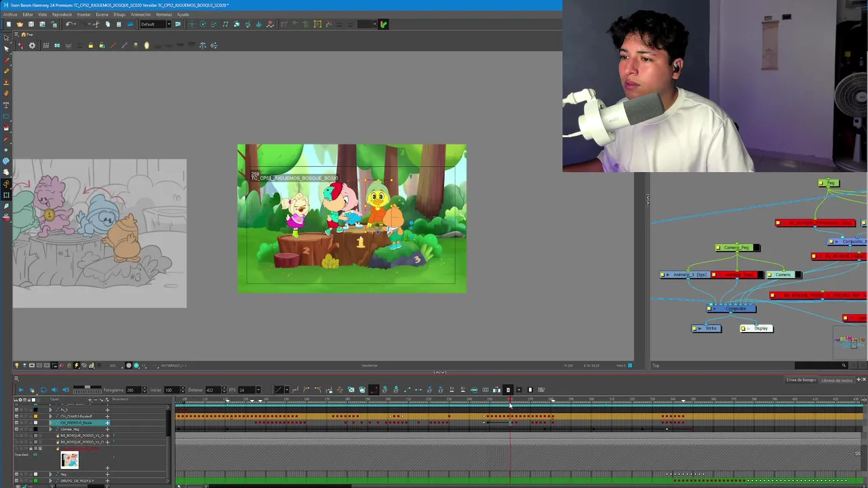This screenshot has width=868, height=488.
Task: Expand the Fx_3 layer
Action: (x=50, y=410)
